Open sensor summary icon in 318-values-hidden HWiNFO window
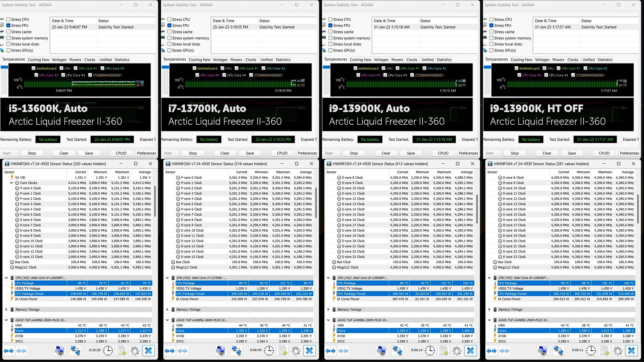Screen dimensions: 644x362 point(221,351)
